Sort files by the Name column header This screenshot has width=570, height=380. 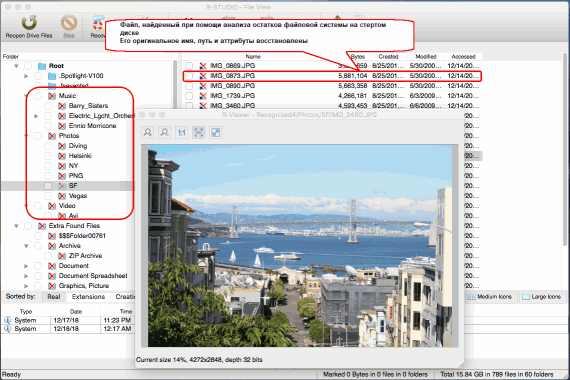pyautogui.click(x=253, y=56)
